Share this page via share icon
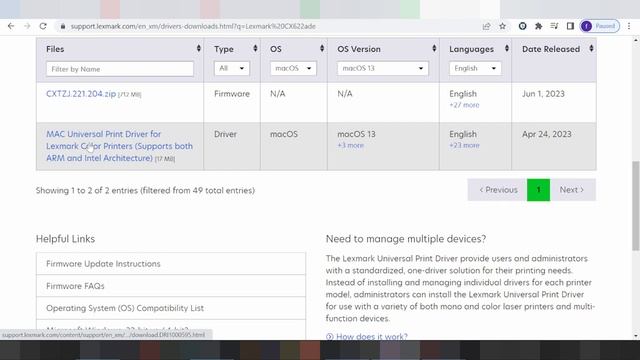 click(x=486, y=26)
